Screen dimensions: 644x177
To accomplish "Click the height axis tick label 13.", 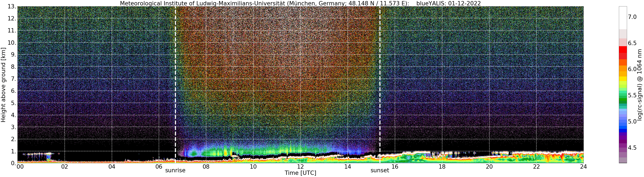I will point(12,6).
